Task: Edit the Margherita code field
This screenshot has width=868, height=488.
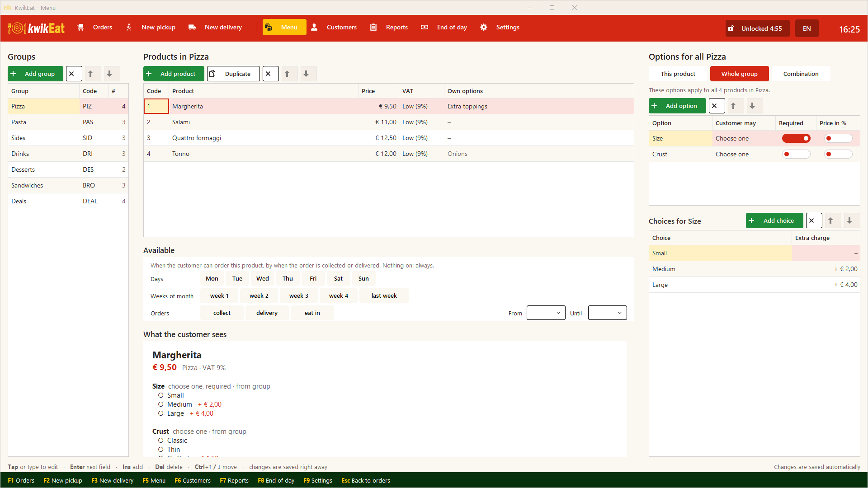Action: (156, 106)
